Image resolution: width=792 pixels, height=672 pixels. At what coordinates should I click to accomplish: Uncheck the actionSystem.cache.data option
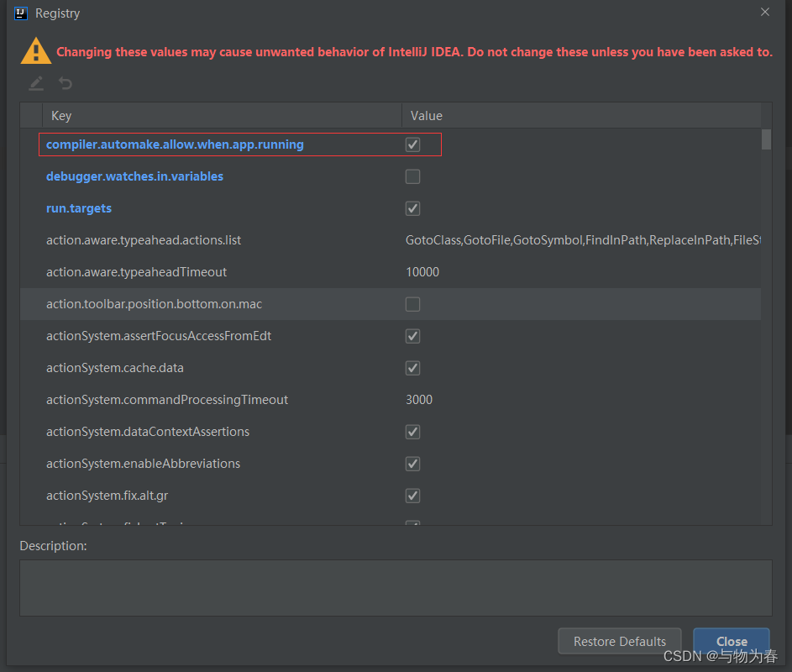pos(412,367)
